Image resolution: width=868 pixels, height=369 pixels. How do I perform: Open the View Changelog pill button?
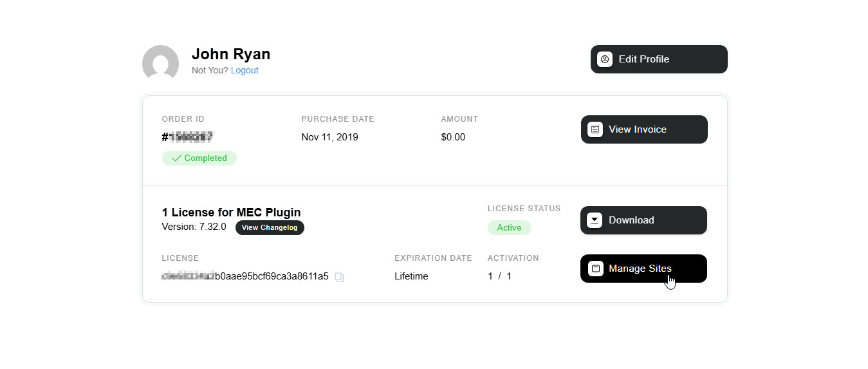point(270,227)
